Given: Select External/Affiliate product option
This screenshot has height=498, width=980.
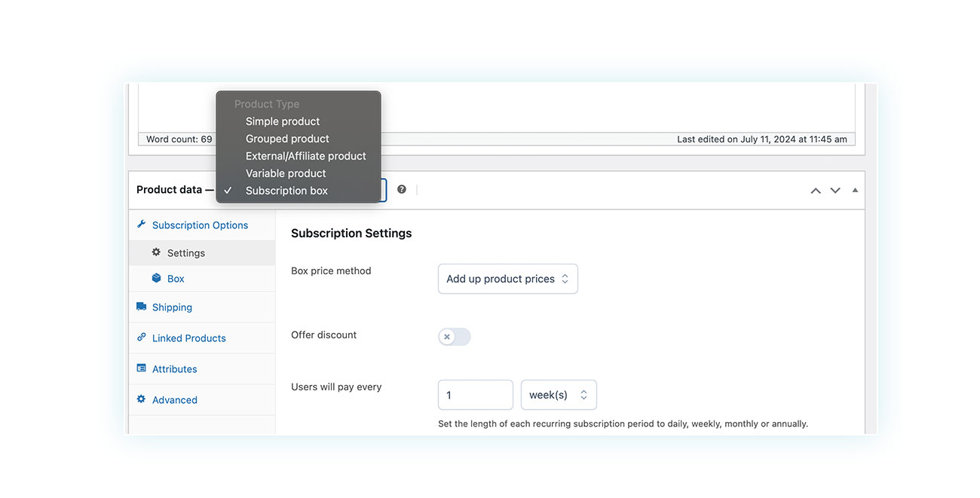Looking at the screenshot, I should click(x=305, y=156).
